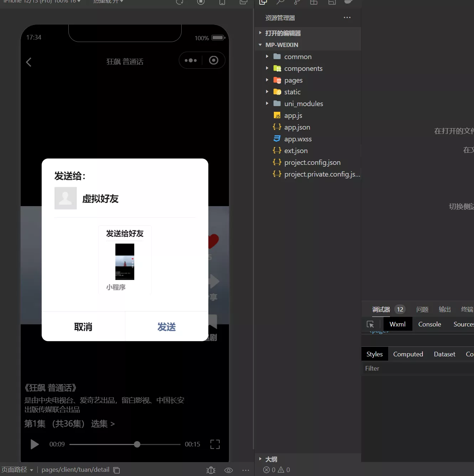Click the element inspector picker in the debugger
474x476 pixels.
click(370, 324)
